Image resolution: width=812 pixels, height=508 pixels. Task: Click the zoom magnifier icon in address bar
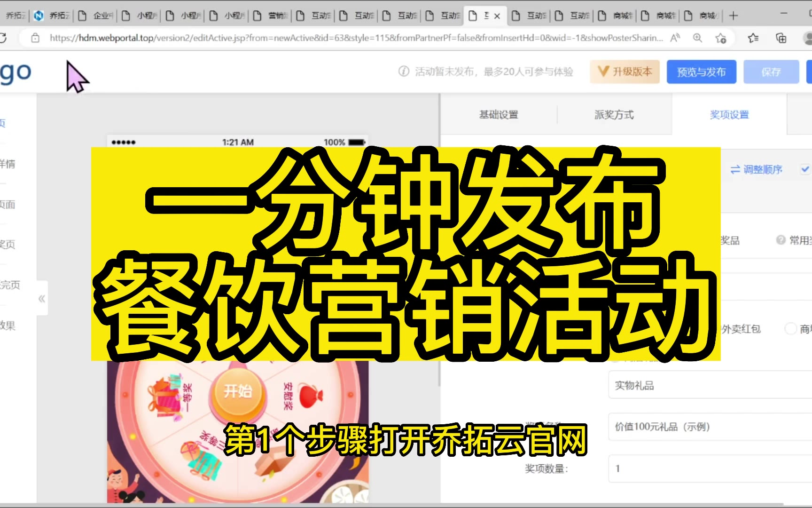(x=698, y=38)
